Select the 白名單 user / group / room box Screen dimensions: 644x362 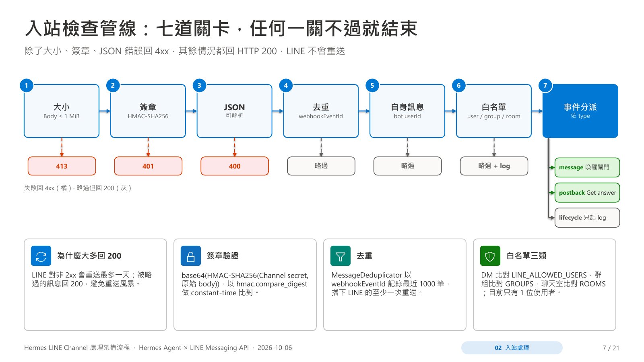pos(494,111)
